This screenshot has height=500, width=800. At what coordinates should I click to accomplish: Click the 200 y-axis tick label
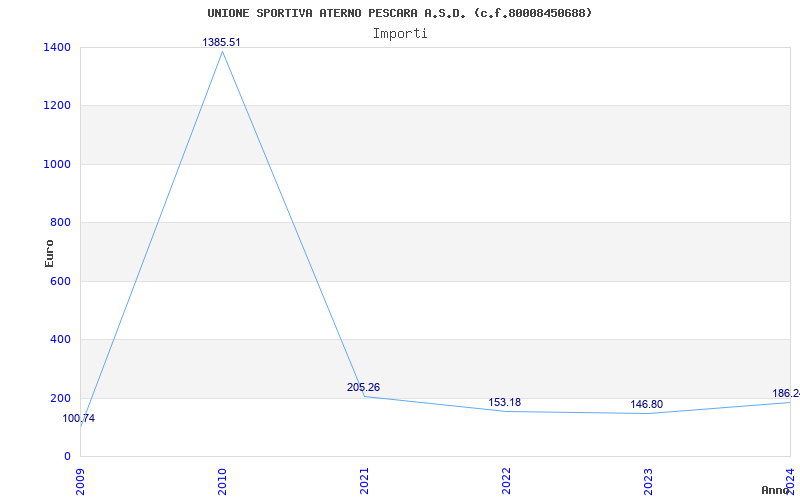click(60, 398)
